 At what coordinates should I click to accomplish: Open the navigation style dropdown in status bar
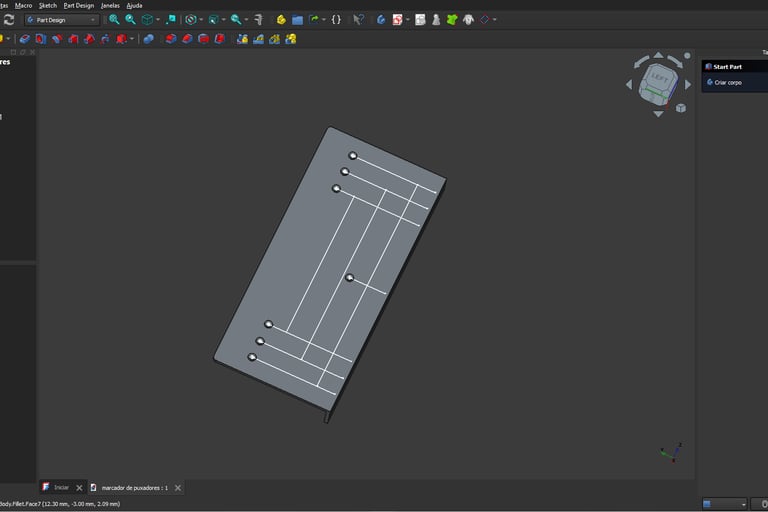[725, 504]
